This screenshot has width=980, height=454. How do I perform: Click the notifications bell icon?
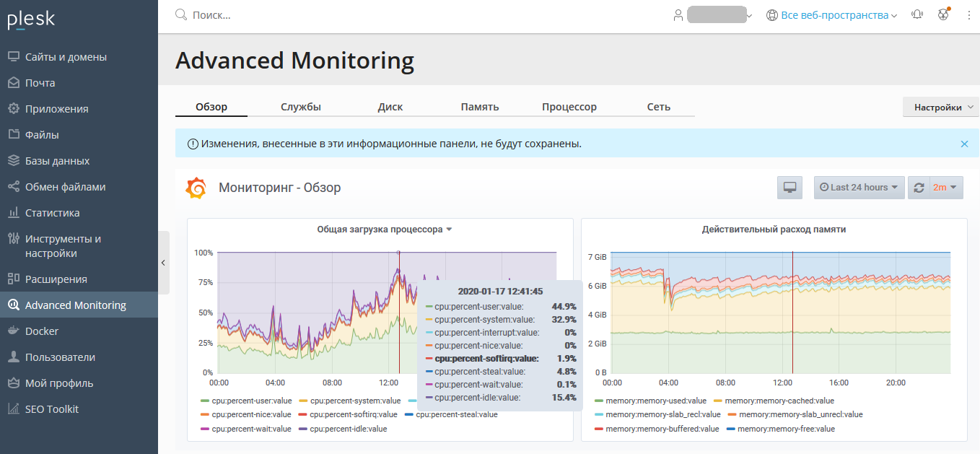point(917,14)
